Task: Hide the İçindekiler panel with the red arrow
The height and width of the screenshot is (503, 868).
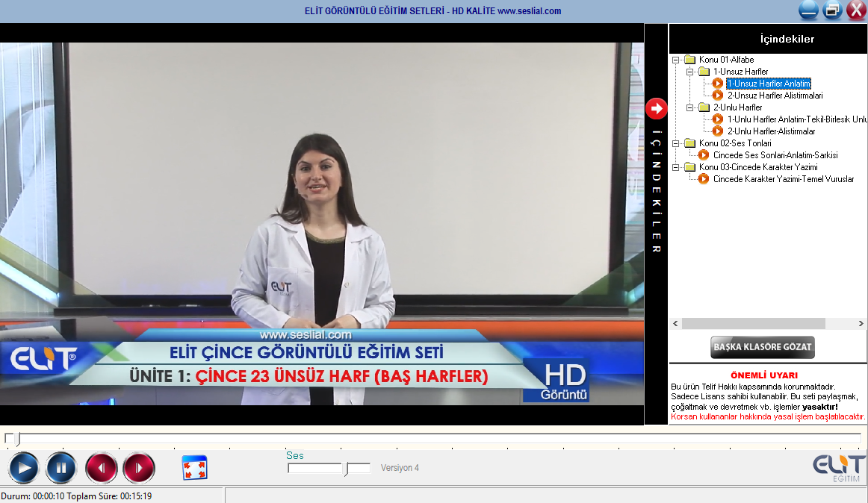Action: coord(656,108)
